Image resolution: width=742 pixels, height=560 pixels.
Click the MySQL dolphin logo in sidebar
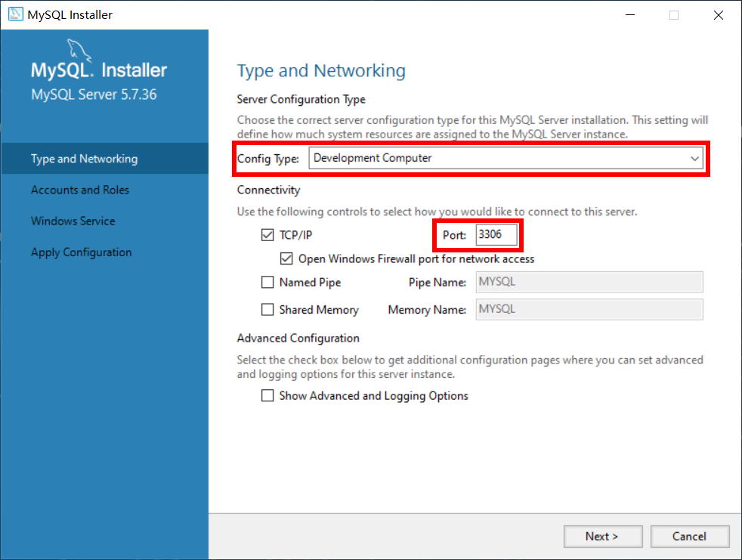point(78,51)
